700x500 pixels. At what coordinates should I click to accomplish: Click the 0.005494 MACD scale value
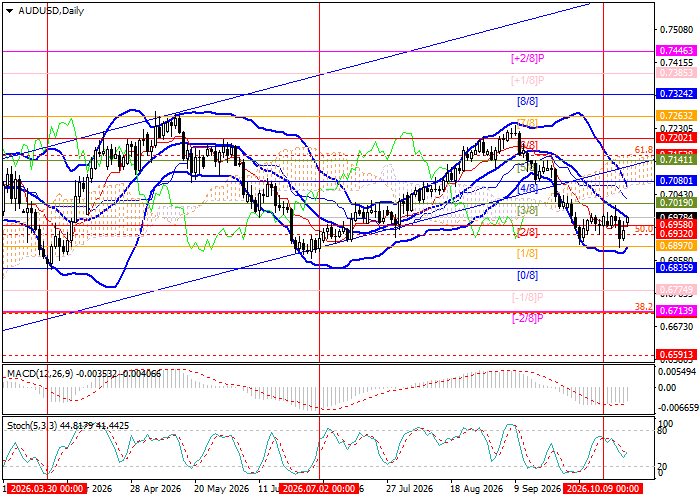coord(678,372)
